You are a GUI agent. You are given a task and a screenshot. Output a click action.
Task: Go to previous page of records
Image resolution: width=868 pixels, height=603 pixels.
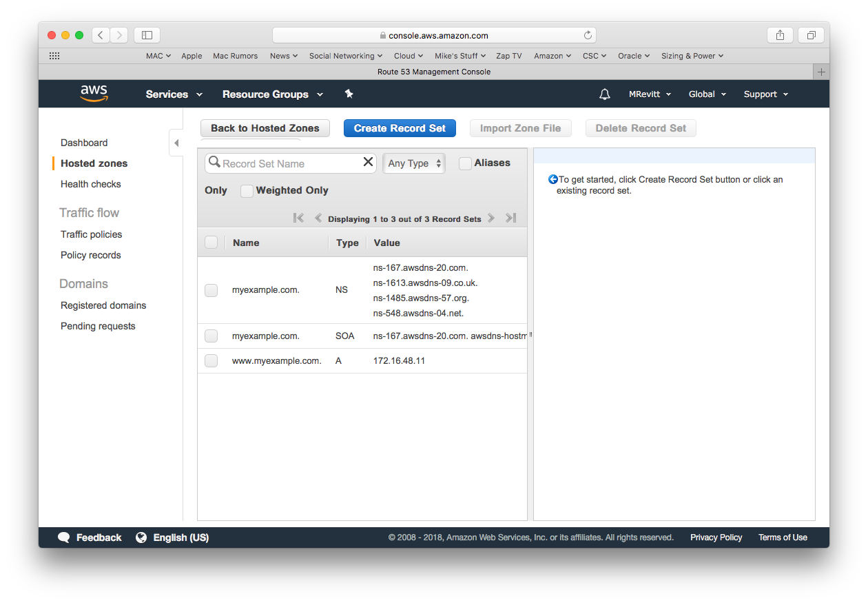tap(318, 218)
